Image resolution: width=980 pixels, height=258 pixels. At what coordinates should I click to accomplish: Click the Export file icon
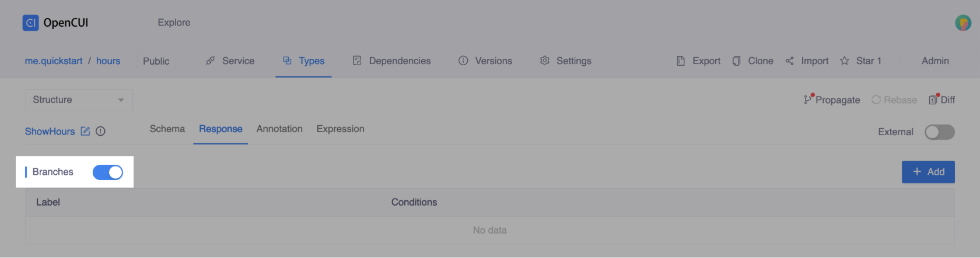tap(680, 61)
